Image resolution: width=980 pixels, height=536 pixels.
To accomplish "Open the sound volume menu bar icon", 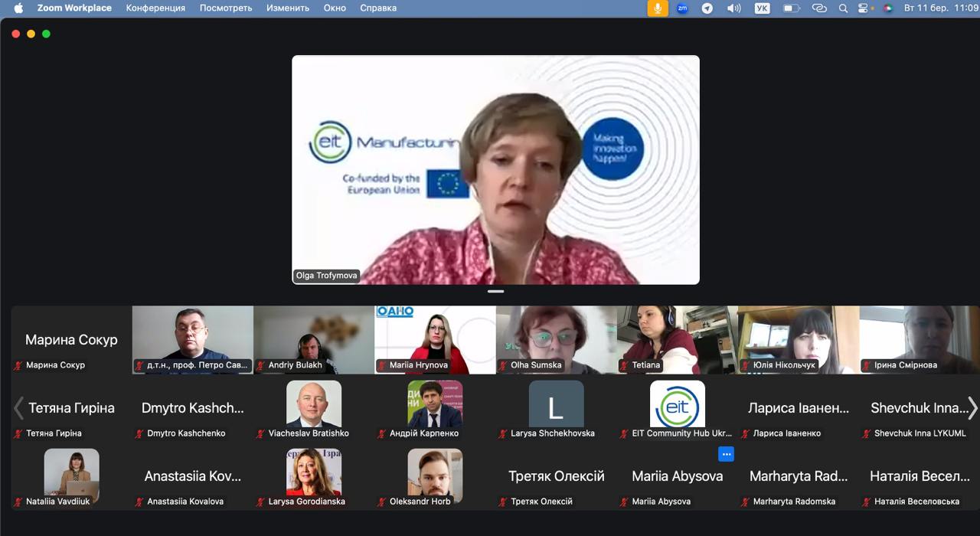I will pos(733,8).
